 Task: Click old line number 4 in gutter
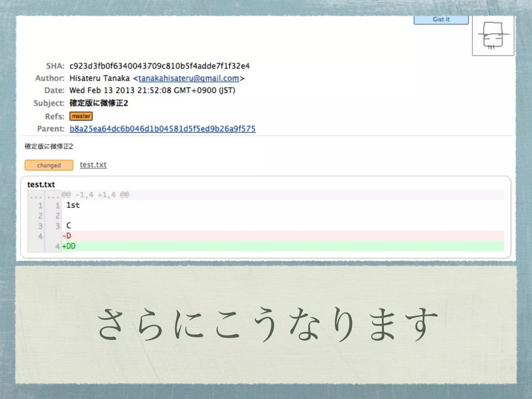click(x=40, y=236)
